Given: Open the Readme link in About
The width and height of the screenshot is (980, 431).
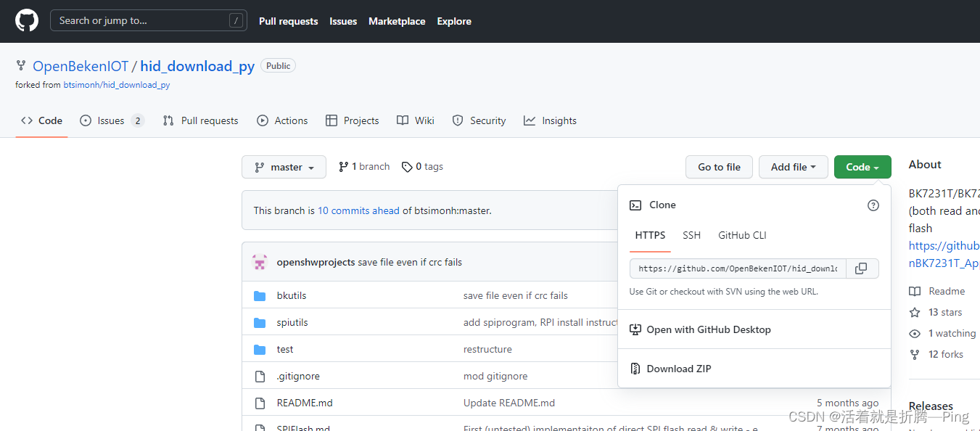Looking at the screenshot, I should click(937, 291).
